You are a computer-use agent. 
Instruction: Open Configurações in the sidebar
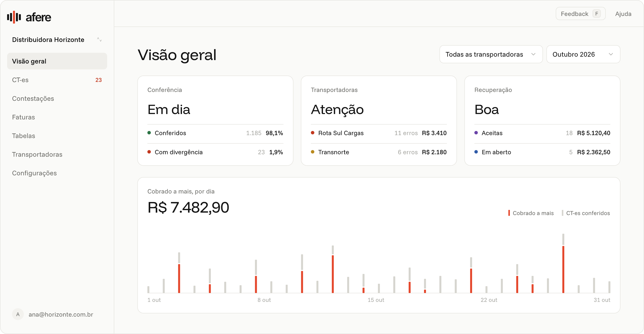pyautogui.click(x=57, y=173)
